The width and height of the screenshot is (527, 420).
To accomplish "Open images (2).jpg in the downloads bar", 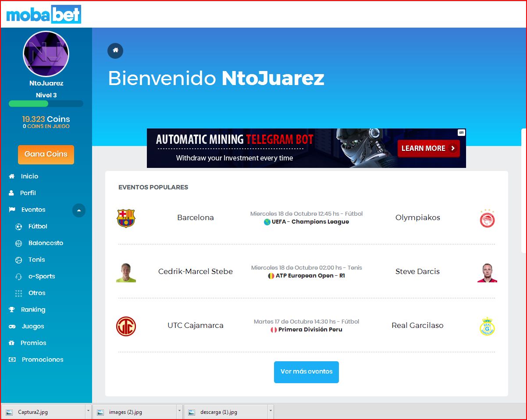I will tap(135, 412).
